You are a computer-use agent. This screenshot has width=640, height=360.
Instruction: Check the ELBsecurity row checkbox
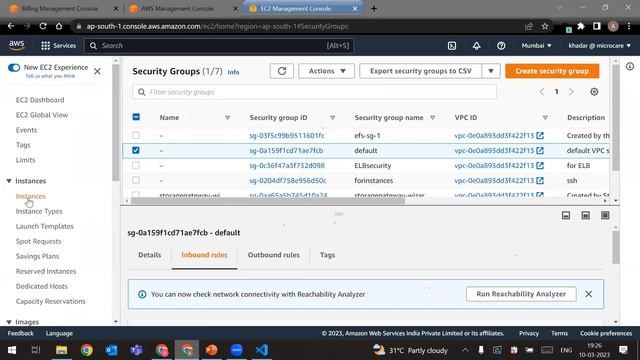point(136,165)
